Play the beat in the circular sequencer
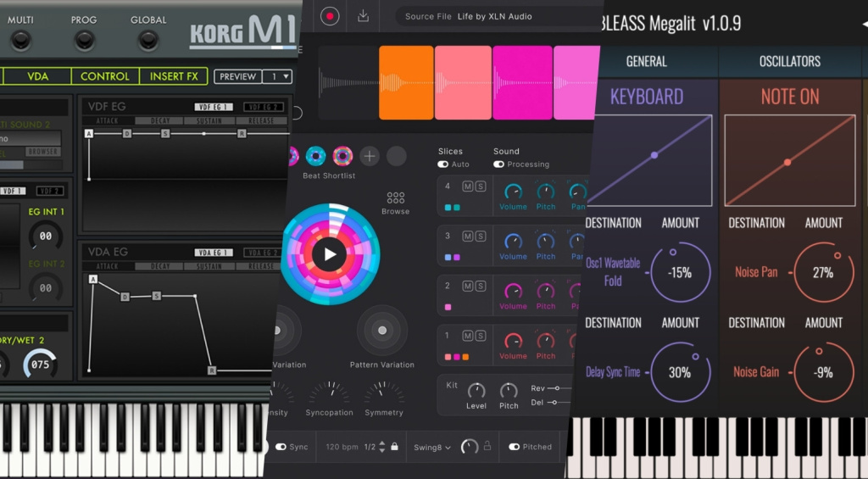The height and width of the screenshot is (479, 868). [330, 253]
